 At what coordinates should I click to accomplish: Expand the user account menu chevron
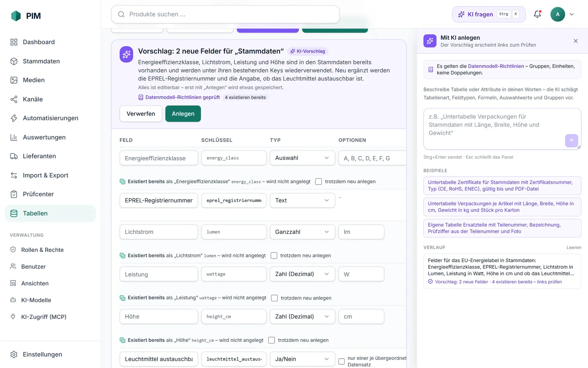click(572, 14)
